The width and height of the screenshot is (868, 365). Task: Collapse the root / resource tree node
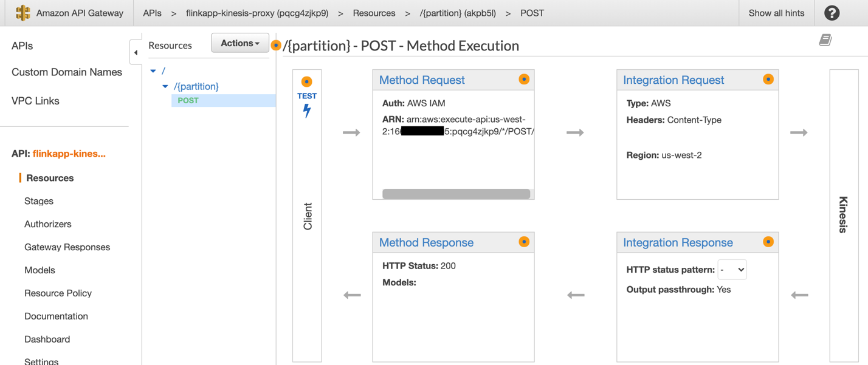[x=153, y=71]
